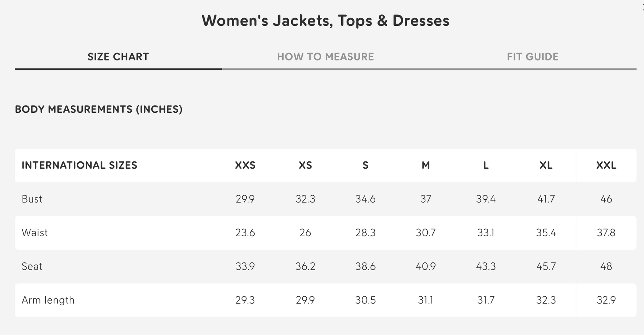
Task: Click the Bust row label
Action: point(32,199)
